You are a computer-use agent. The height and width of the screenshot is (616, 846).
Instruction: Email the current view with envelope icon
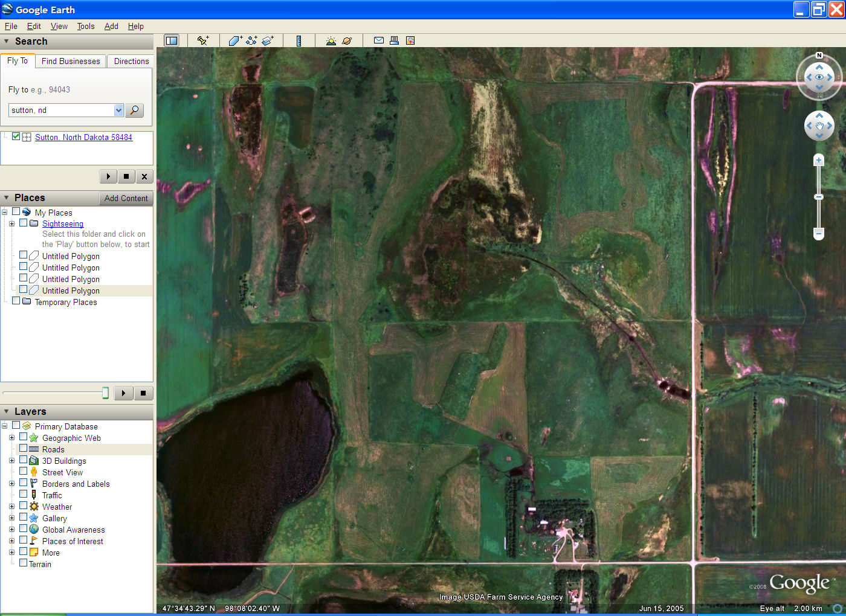(379, 40)
